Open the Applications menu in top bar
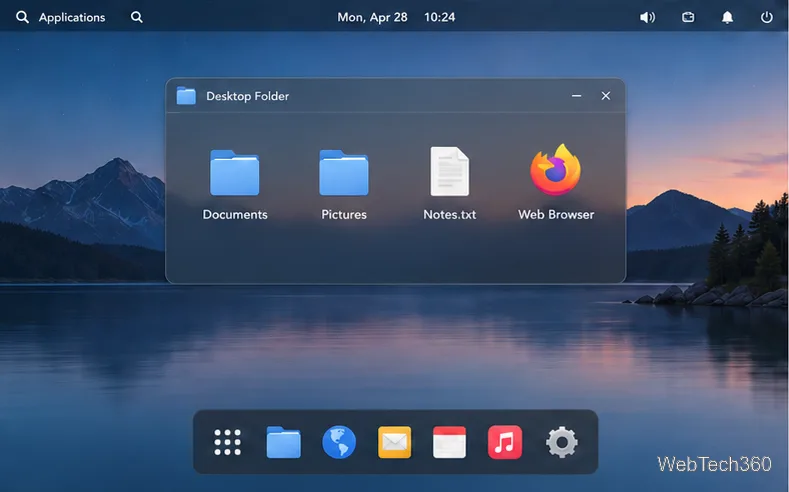The height and width of the screenshot is (492, 789). [72, 17]
